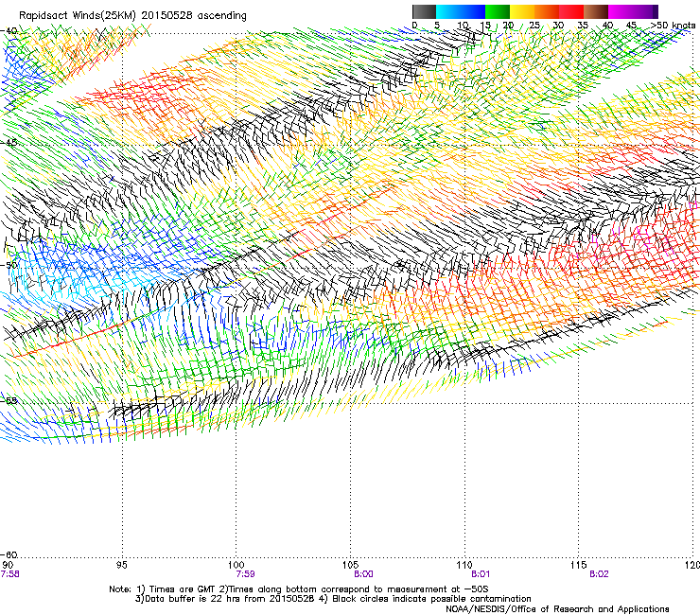The image size is (700, 615).
Task: Click the 'NOAA/NESDIS/Office of Research and Applications' credit
Action: point(557,609)
